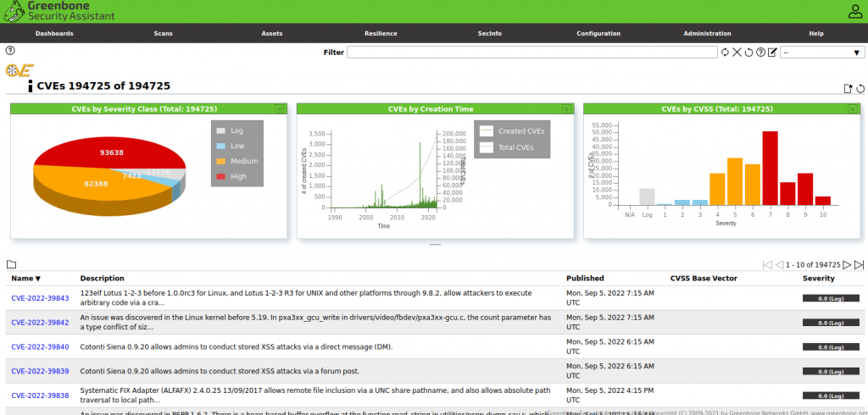Image resolution: width=868 pixels, height=415 pixels.
Task: Open the saved filter dropdown
Action: [x=822, y=53]
